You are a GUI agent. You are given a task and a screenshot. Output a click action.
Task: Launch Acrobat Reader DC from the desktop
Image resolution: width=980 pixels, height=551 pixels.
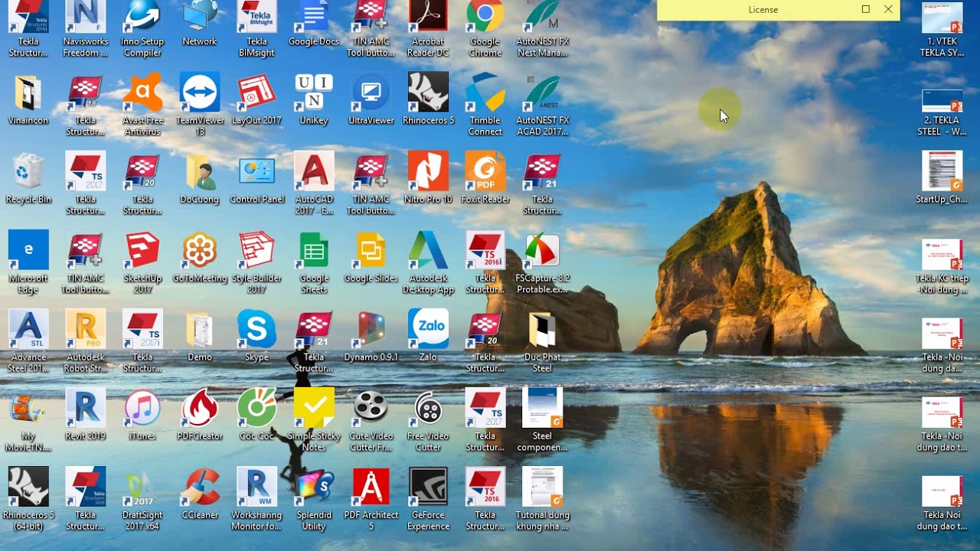pyautogui.click(x=428, y=28)
